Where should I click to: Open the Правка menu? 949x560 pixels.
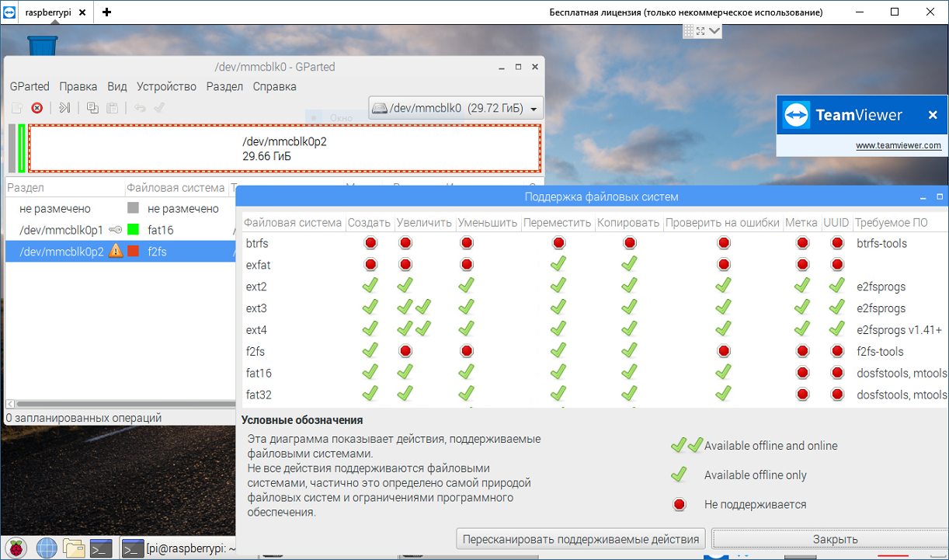click(78, 86)
